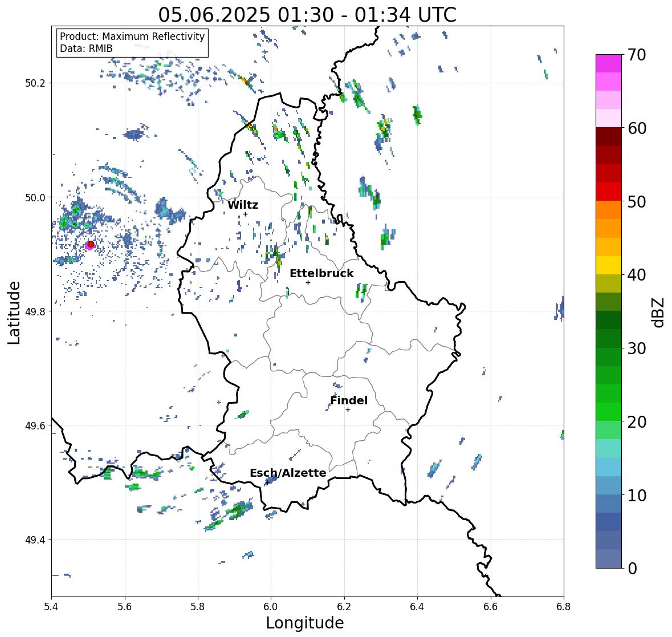Click the 5.8 longitude tick label

(198, 607)
